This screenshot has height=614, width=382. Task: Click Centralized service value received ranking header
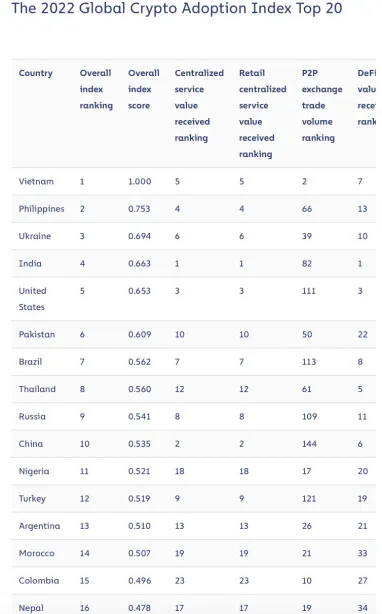point(199,105)
